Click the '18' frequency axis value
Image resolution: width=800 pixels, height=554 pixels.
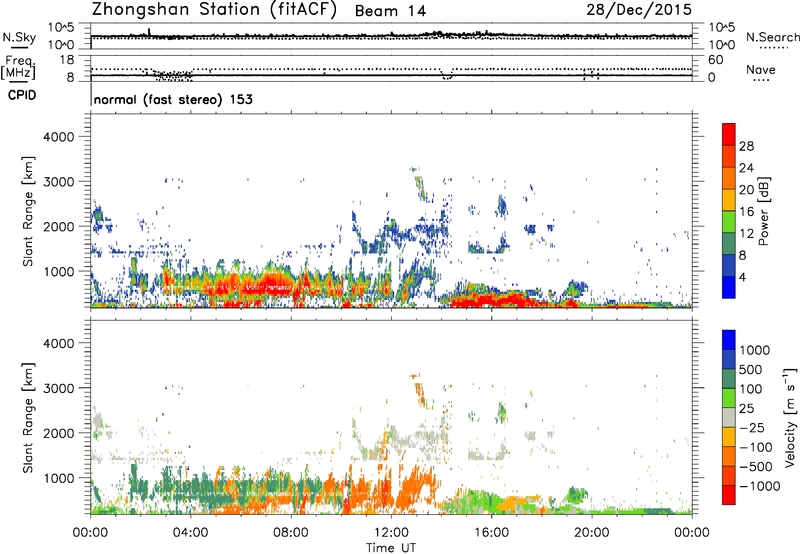coord(67,60)
